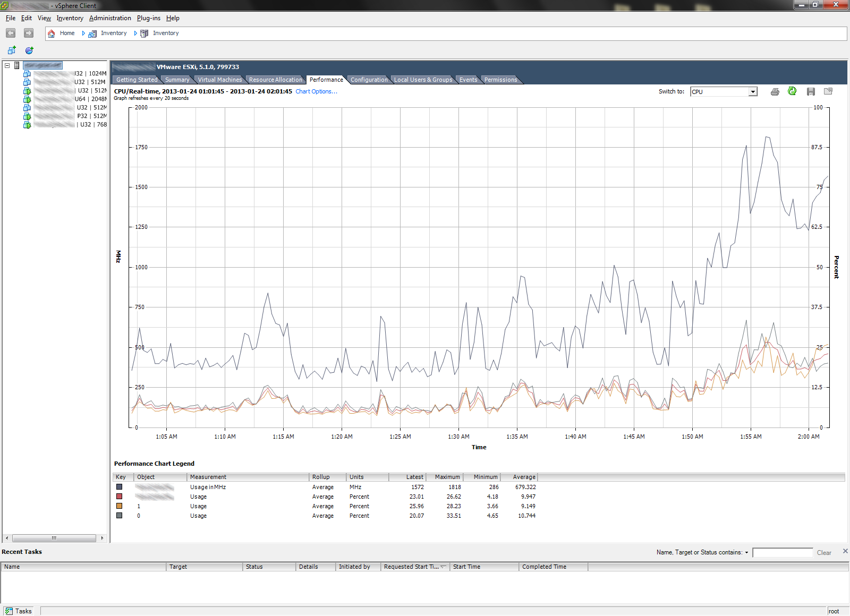Open the Switch to CPU dropdown

click(x=753, y=92)
